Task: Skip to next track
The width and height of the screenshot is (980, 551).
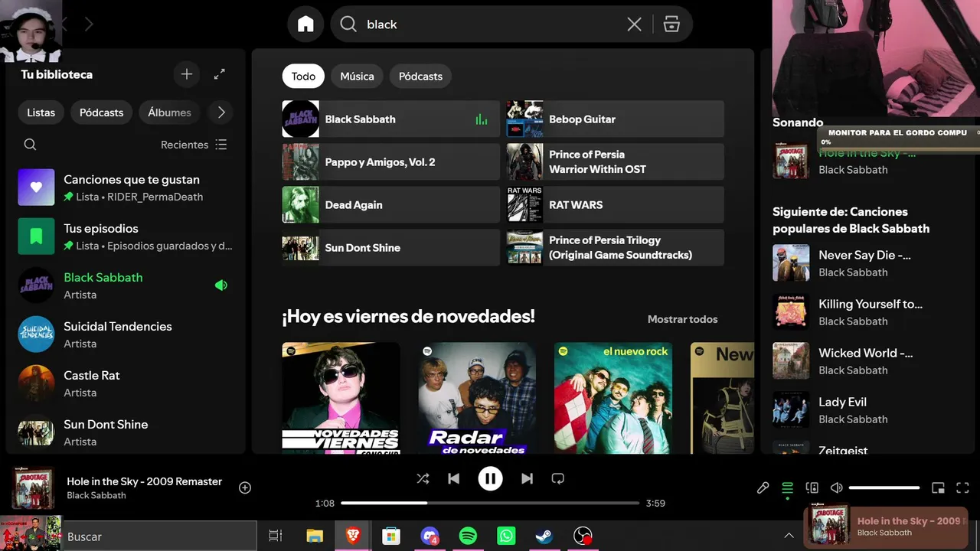Action: [527, 479]
